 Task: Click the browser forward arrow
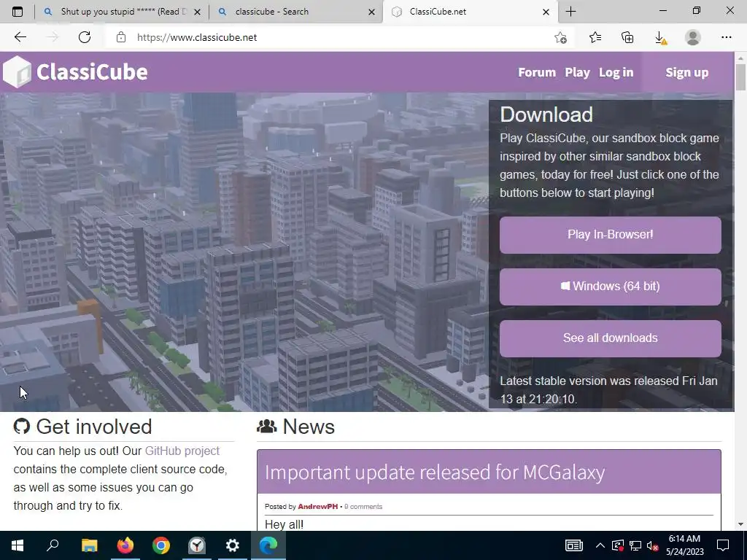53,37
